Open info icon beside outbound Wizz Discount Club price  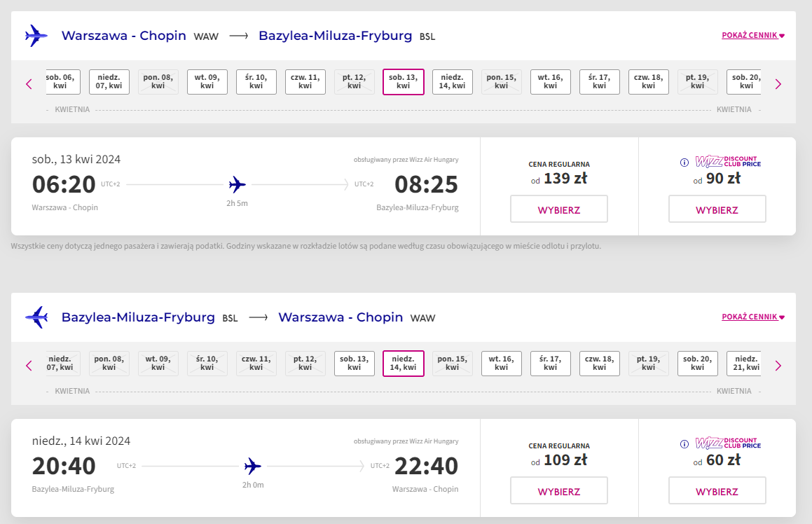coord(684,163)
